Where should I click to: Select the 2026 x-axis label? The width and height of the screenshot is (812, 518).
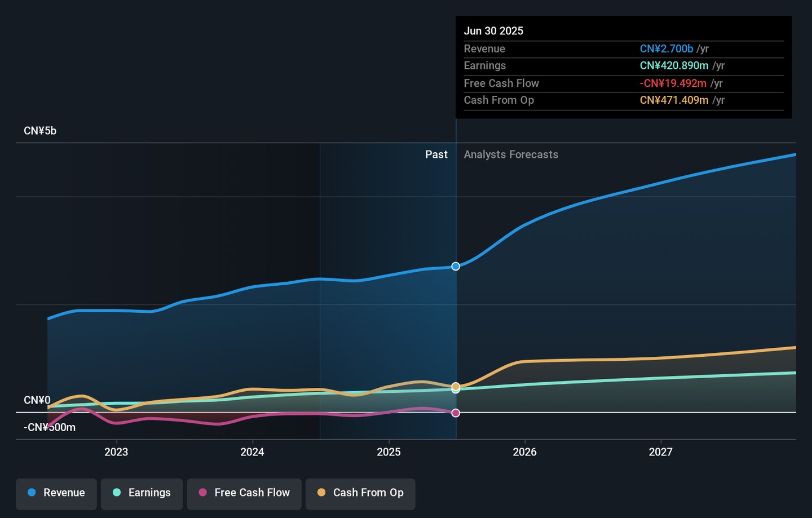524,452
